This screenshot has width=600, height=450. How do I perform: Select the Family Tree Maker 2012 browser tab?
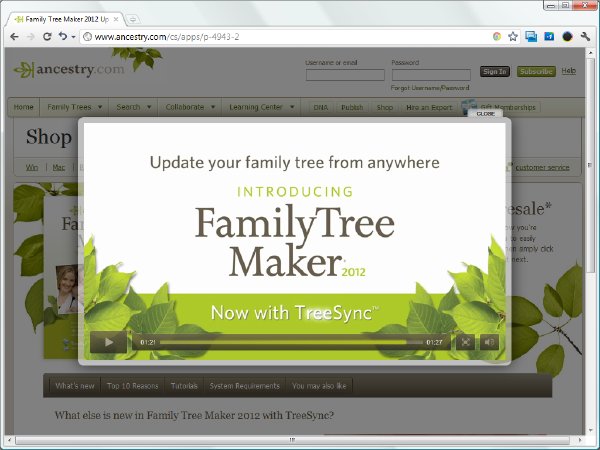(65, 19)
